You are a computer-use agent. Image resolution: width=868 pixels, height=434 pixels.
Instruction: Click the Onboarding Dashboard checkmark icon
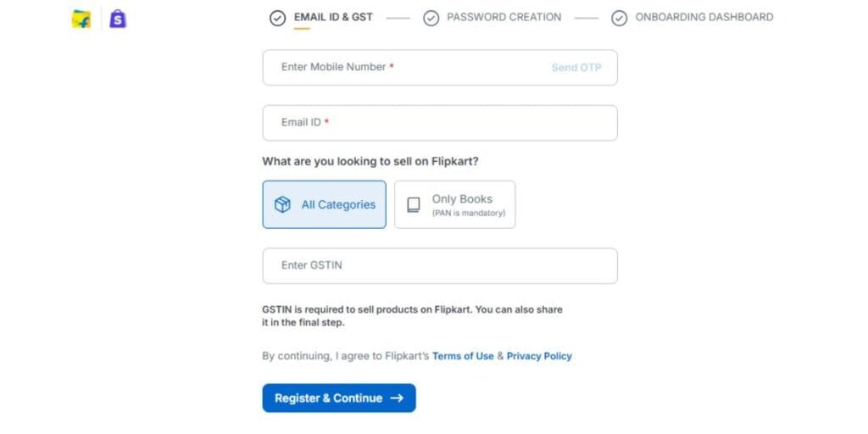[x=619, y=19]
